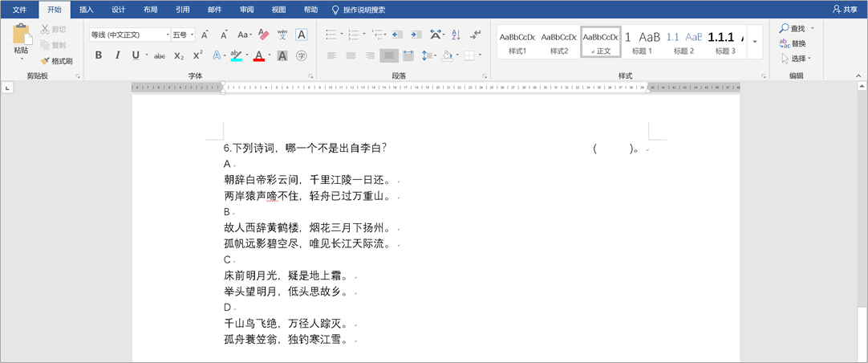Switch to the 设计 (Design) tab
The width and height of the screenshot is (868, 363).
click(119, 10)
